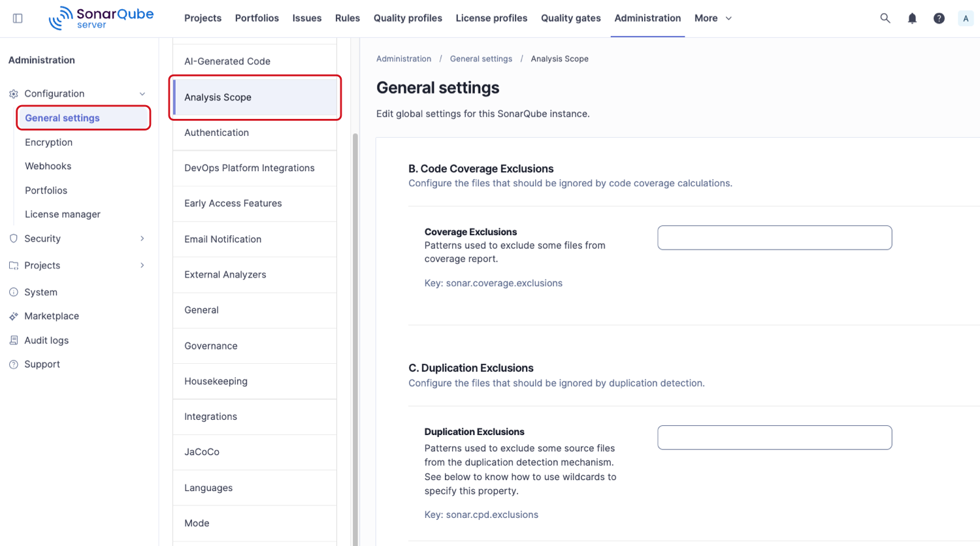Open Audit logs in the sidebar
Image resolution: width=980 pixels, height=546 pixels.
tap(46, 340)
